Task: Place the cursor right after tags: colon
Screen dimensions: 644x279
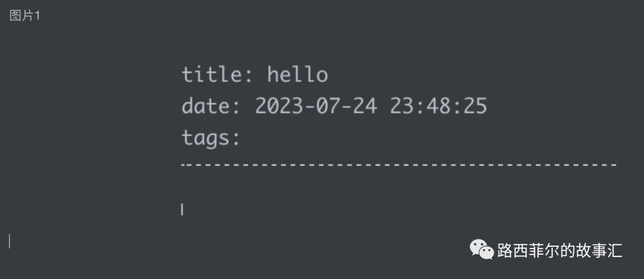Action: 241,138
